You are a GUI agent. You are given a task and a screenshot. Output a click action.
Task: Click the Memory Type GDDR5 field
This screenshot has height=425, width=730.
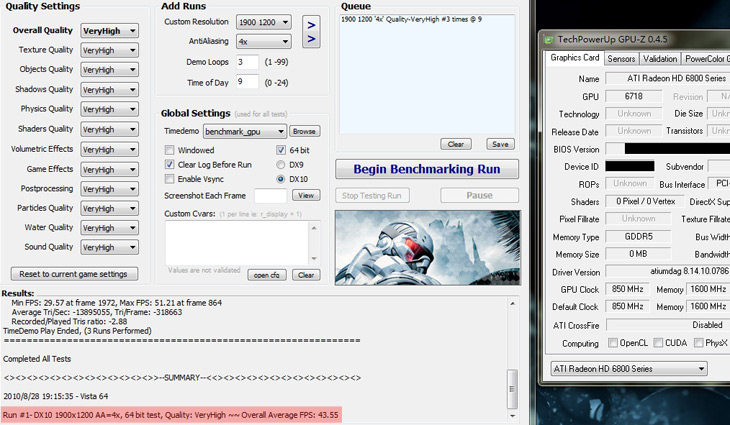coord(638,236)
